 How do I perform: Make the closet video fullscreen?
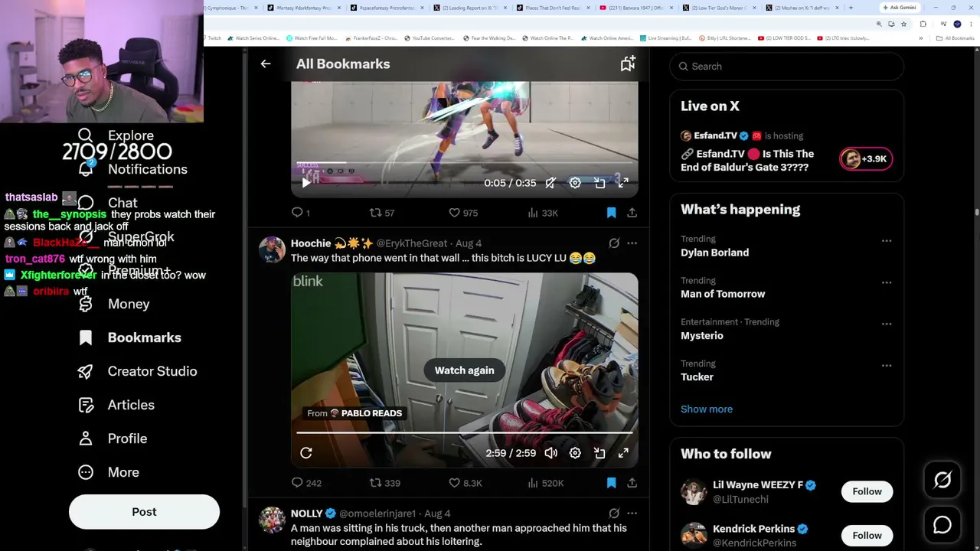pos(623,453)
